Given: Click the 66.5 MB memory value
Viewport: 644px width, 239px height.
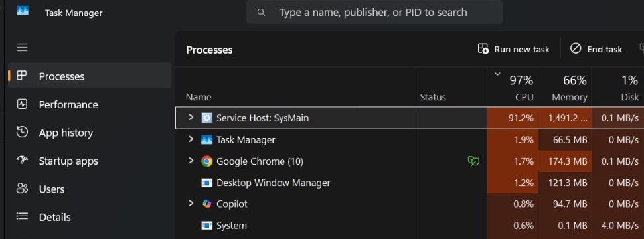Looking at the screenshot, I should coord(570,140).
